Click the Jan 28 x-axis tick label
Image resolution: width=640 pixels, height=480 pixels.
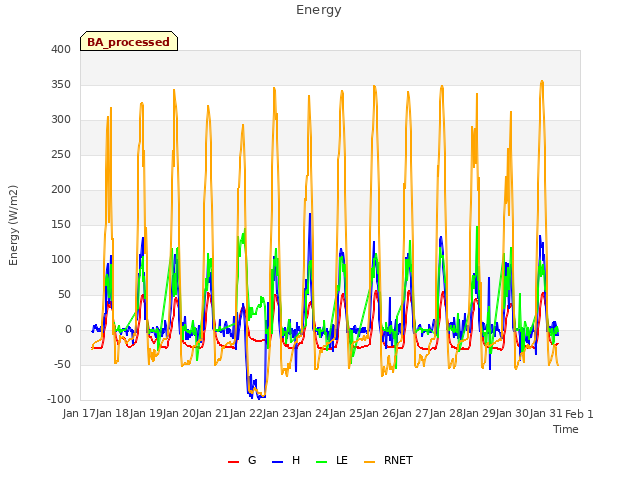(446, 414)
